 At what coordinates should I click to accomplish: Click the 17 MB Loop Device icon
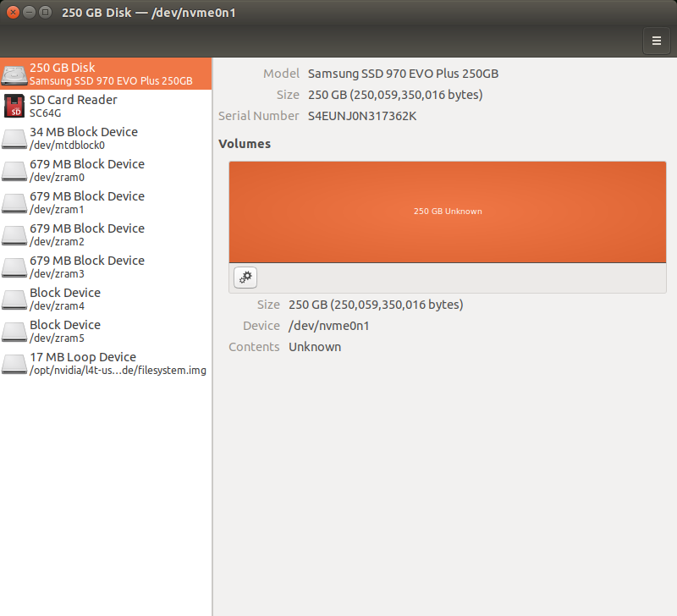[x=14, y=364]
